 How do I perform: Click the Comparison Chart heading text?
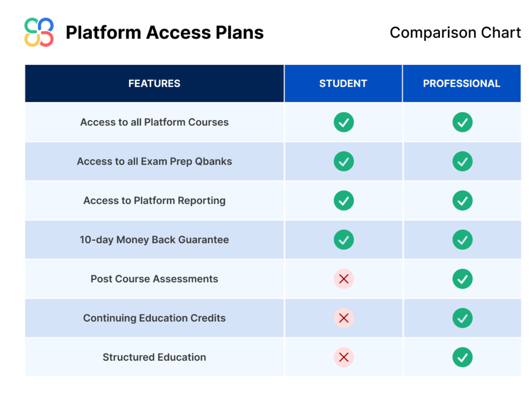[455, 33]
